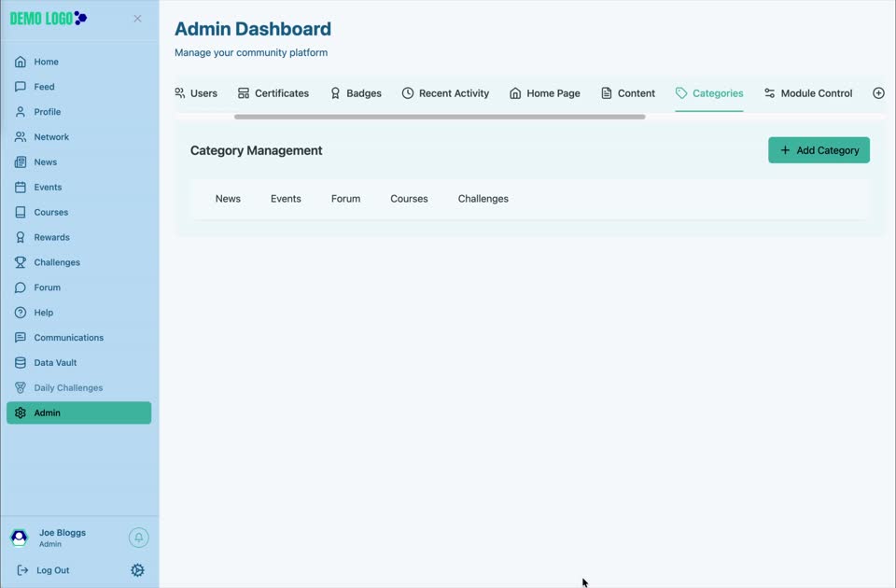Open Daily Challenges in the sidebar
Screen dimensions: 896x588
[x=78, y=388]
